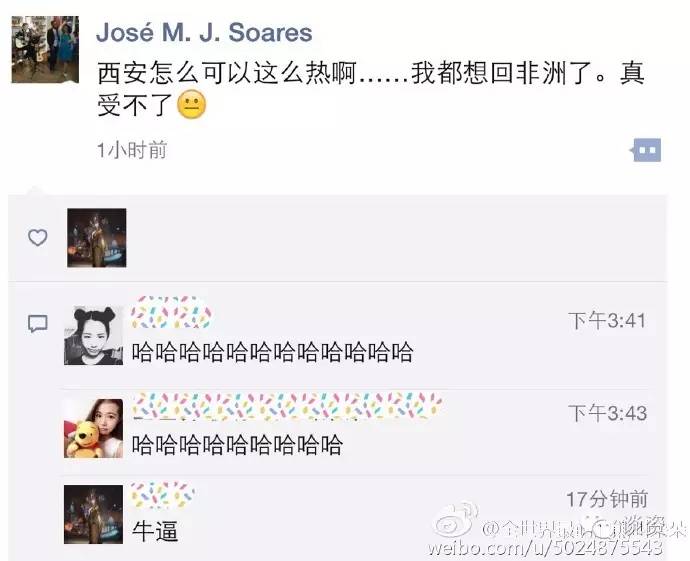Click the Weibo logo watermark
690x561 pixels.
[x=456, y=521]
